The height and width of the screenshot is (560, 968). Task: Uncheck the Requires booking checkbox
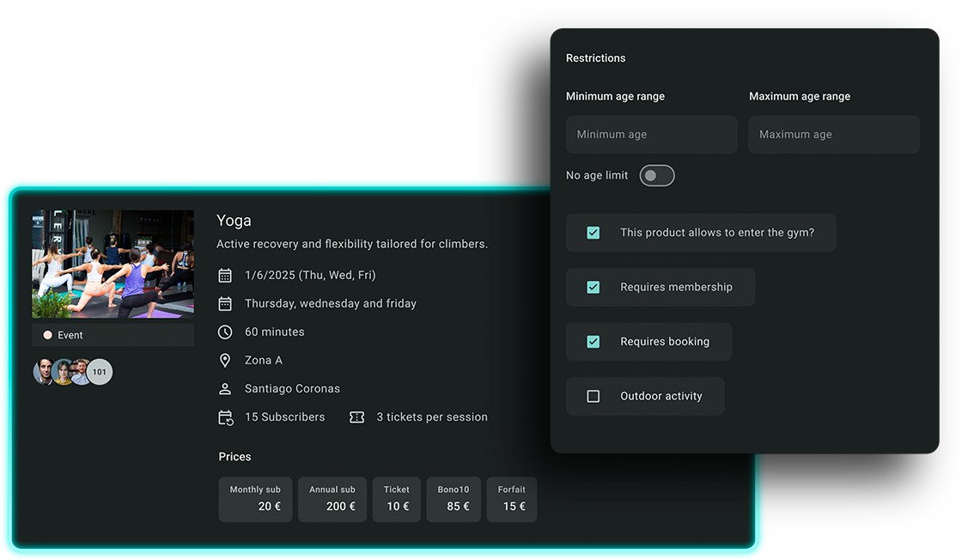point(593,342)
